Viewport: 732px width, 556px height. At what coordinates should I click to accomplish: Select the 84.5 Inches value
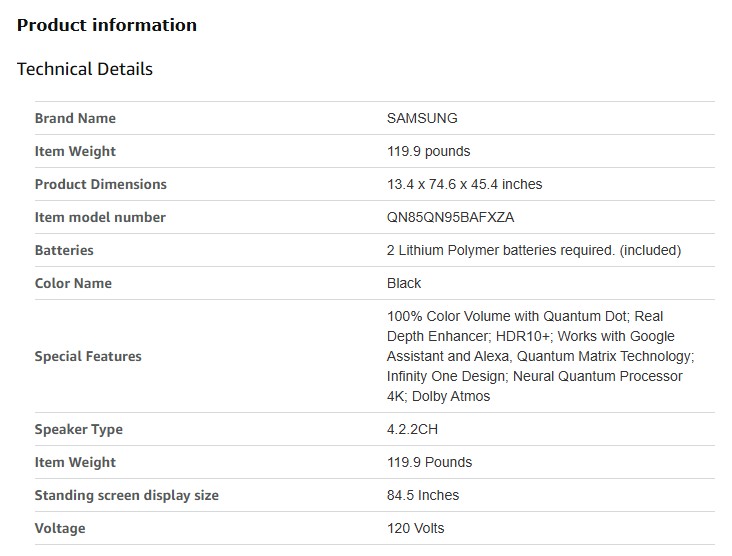click(x=423, y=495)
